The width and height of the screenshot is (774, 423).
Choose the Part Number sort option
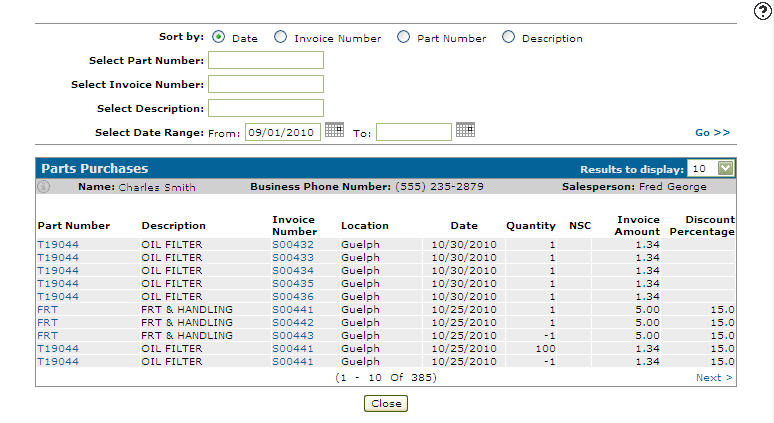tap(403, 37)
